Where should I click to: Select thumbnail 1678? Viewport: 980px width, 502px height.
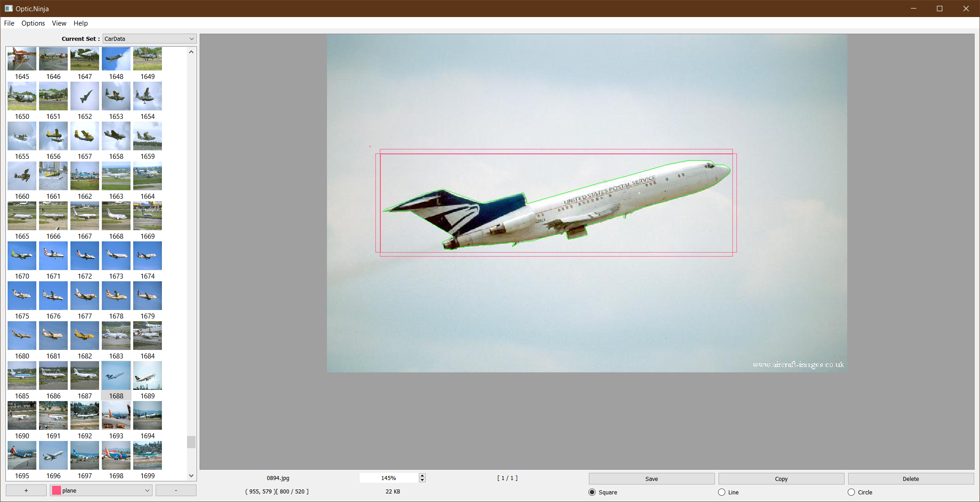coord(116,296)
